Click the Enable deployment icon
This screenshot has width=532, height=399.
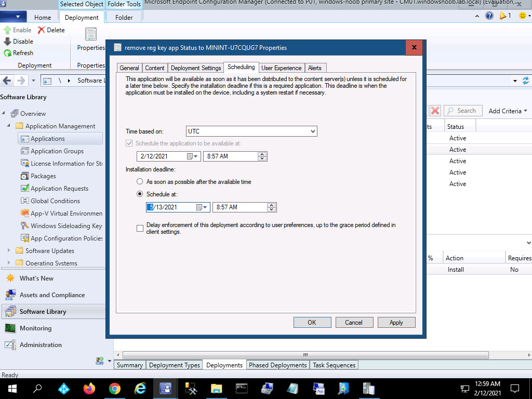(7, 30)
